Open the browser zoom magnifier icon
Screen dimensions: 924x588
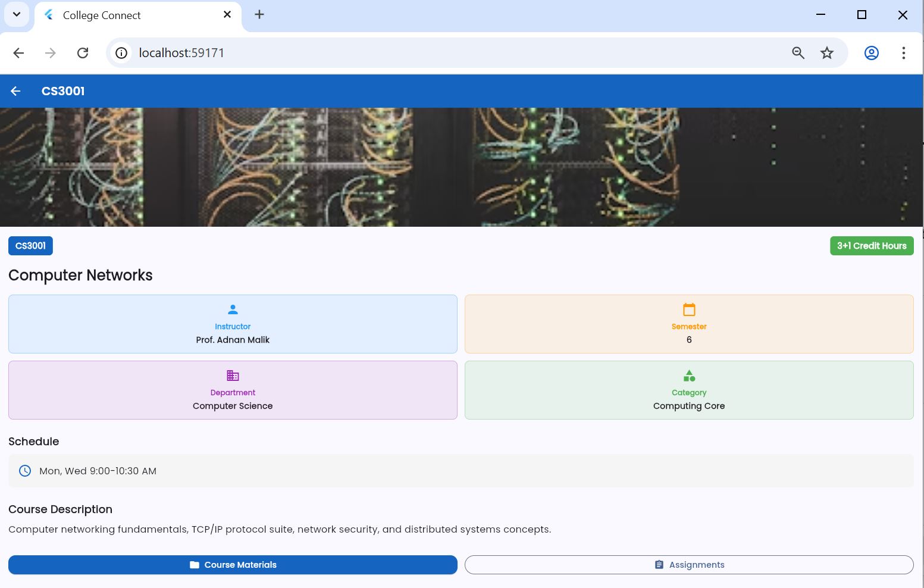pos(798,53)
